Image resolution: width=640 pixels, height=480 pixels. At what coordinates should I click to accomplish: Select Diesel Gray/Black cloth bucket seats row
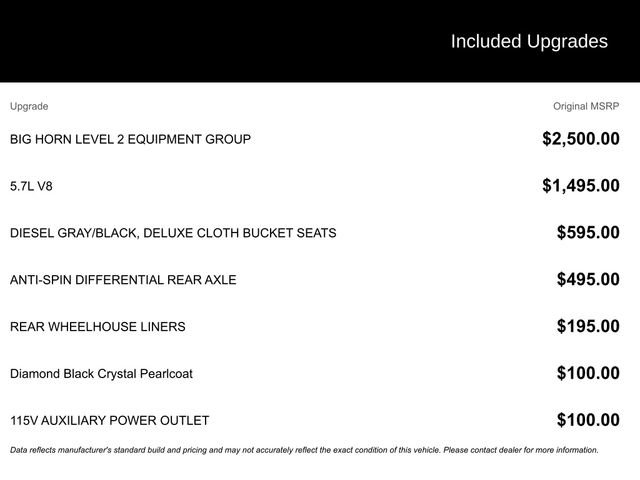click(173, 233)
